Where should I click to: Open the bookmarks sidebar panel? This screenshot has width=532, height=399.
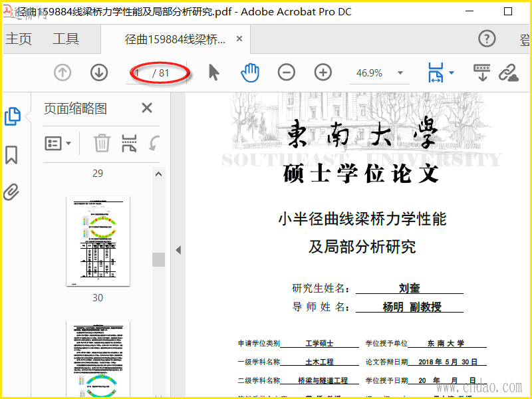(11, 155)
